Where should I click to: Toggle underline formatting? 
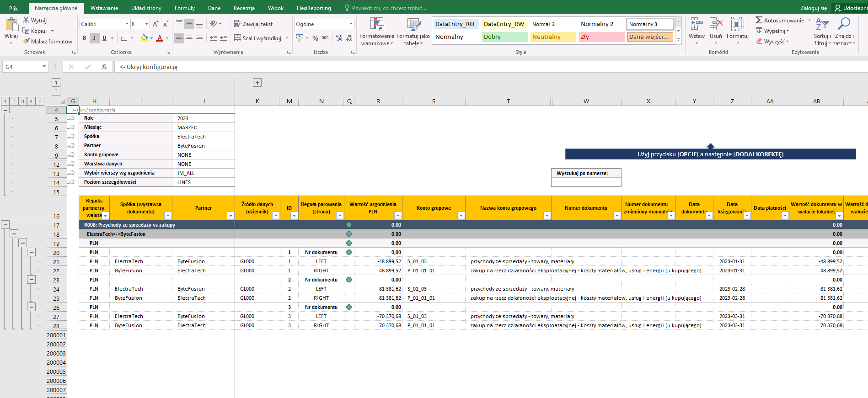click(104, 38)
